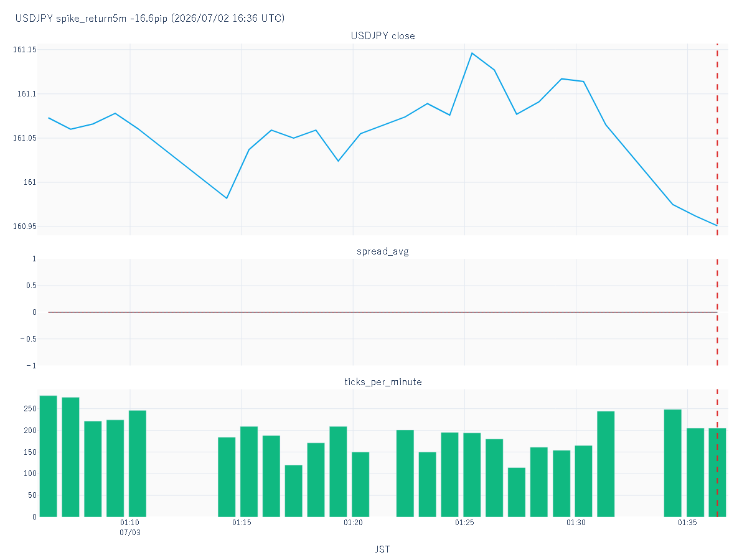
Task: Click the 01:35 x-axis tick label
Action: point(687,523)
